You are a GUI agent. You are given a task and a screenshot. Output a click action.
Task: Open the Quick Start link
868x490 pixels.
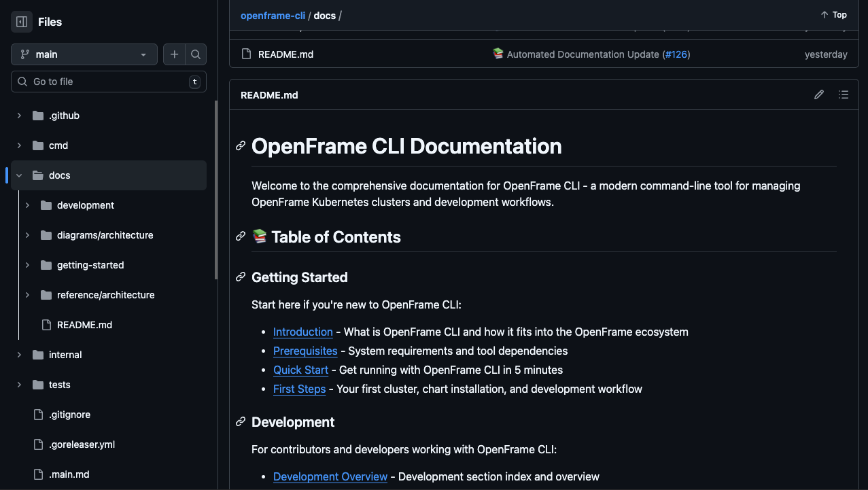click(300, 370)
